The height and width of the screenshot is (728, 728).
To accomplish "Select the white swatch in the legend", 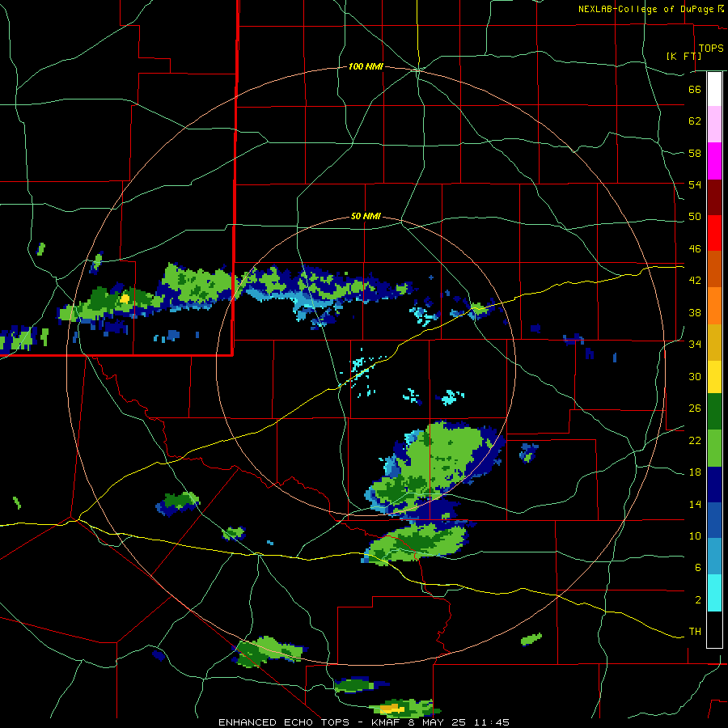I will (x=714, y=89).
